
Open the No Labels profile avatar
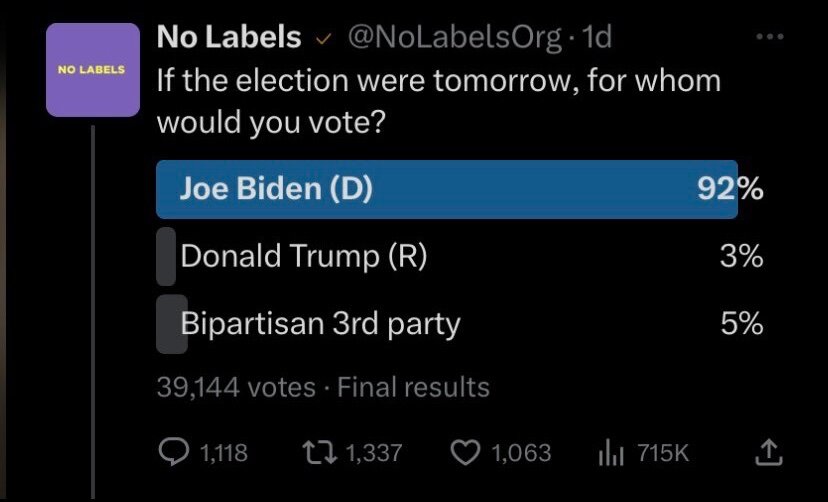[92, 70]
